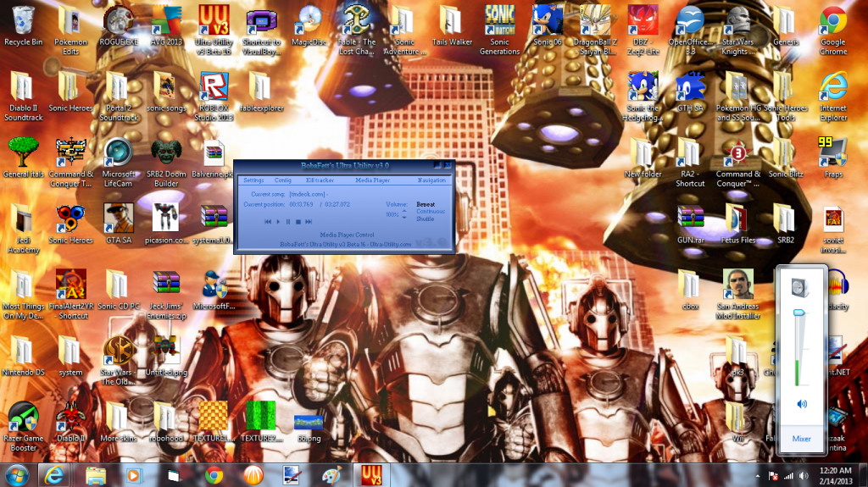Show hidden system tray icons
868x487 pixels.
click(757, 476)
